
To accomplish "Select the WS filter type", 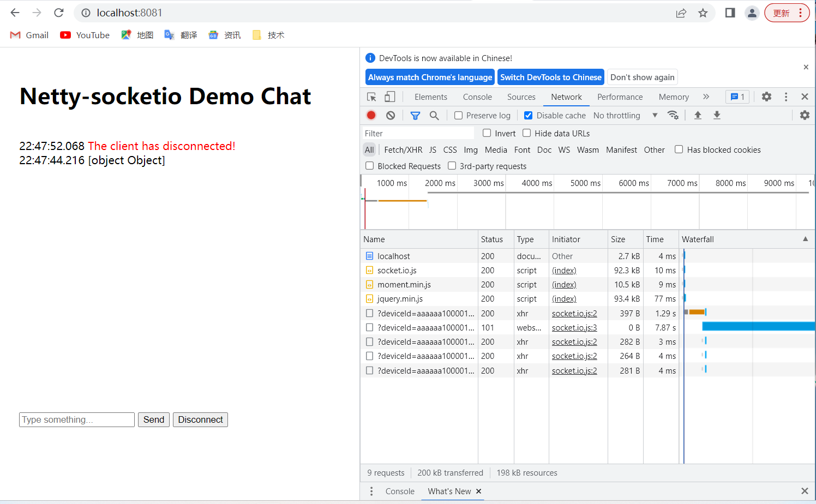I will coord(564,149).
